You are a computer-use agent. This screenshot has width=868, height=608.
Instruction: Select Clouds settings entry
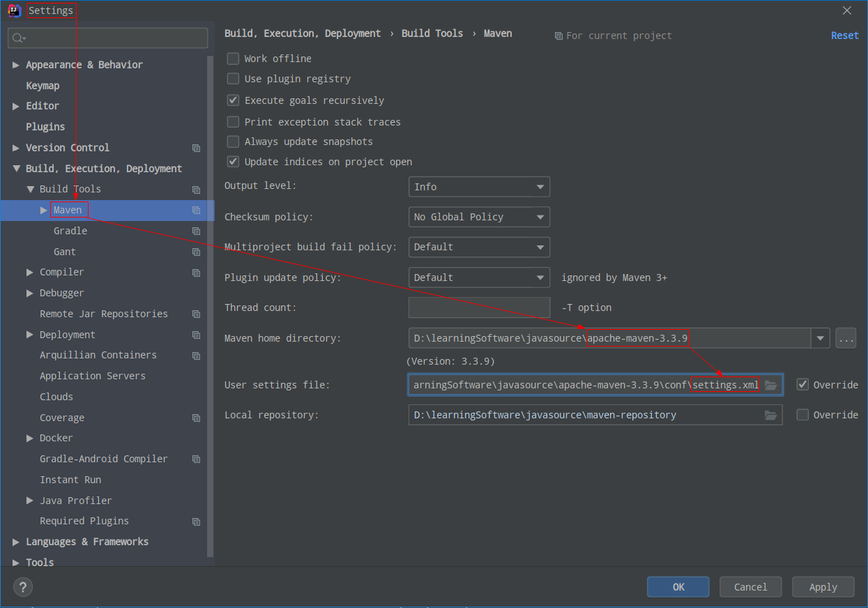pyautogui.click(x=56, y=397)
